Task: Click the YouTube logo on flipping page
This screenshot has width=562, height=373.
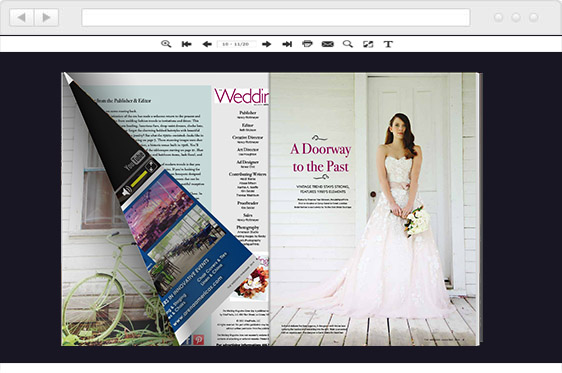Action: click(134, 161)
